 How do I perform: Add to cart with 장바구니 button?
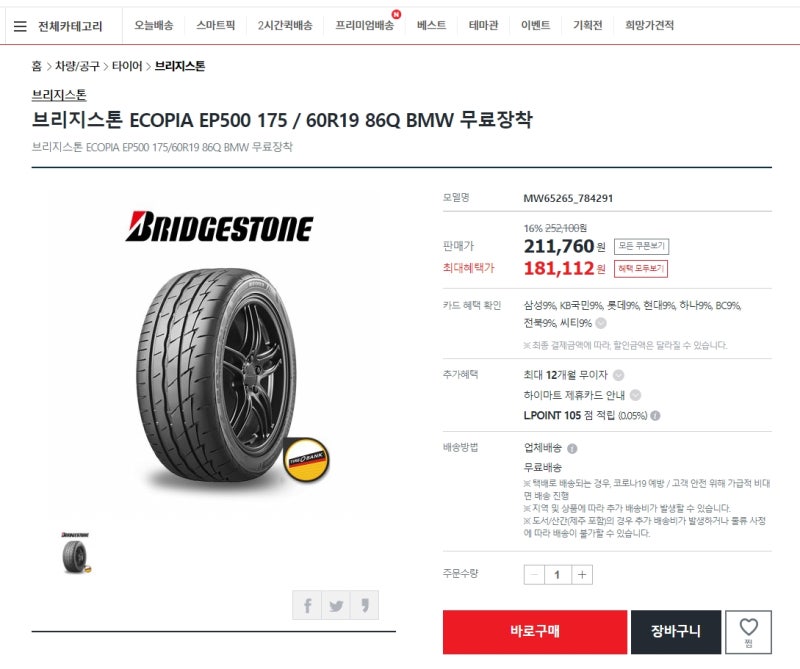click(676, 632)
